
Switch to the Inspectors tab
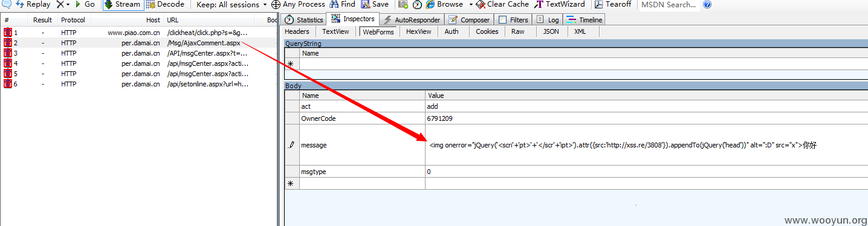[353, 19]
